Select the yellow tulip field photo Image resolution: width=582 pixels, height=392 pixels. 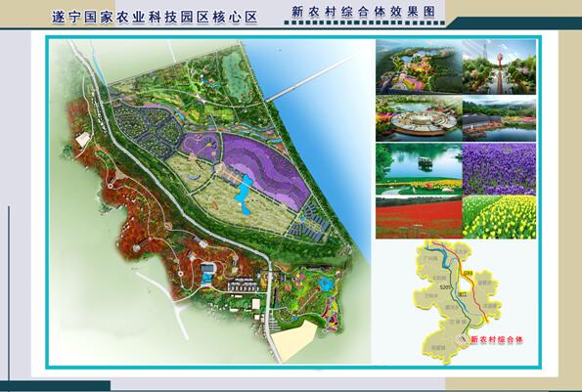pyautogui.click(x=499, y=217)
